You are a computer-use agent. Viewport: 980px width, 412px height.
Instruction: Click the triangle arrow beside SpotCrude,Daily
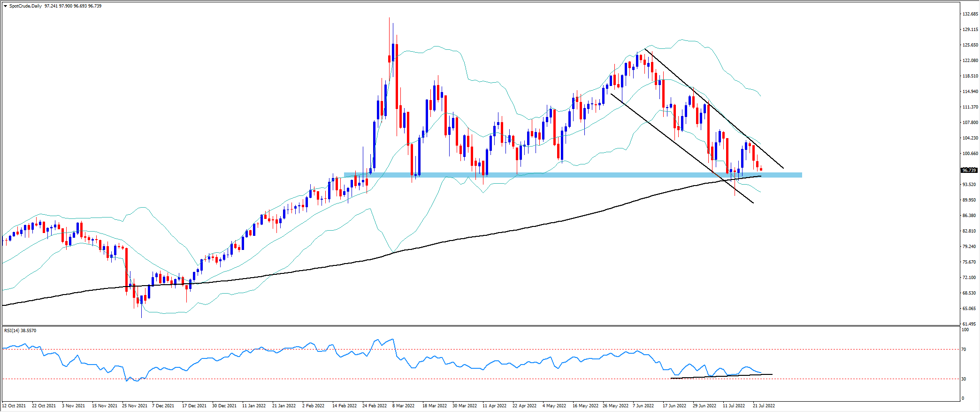click(5, 6)
